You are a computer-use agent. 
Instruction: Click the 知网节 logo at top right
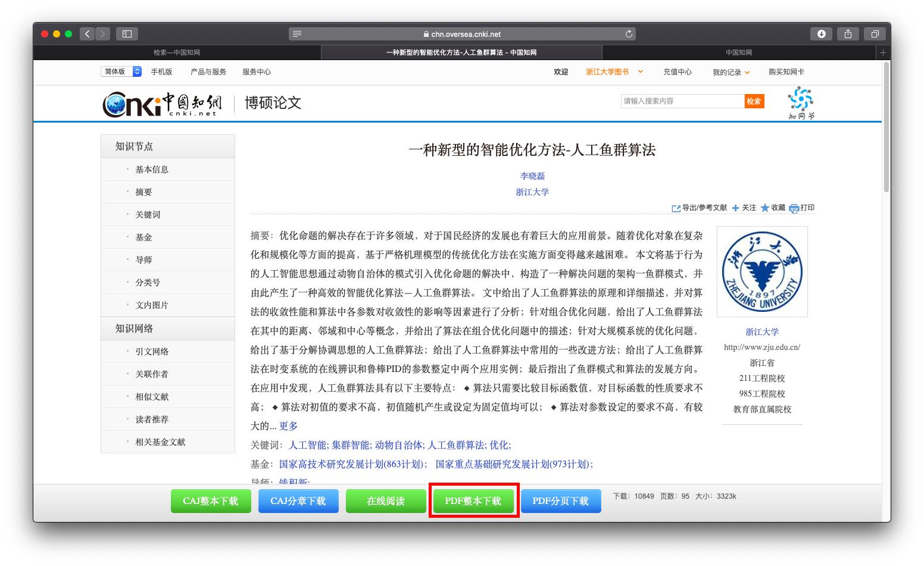coord(800,102)
